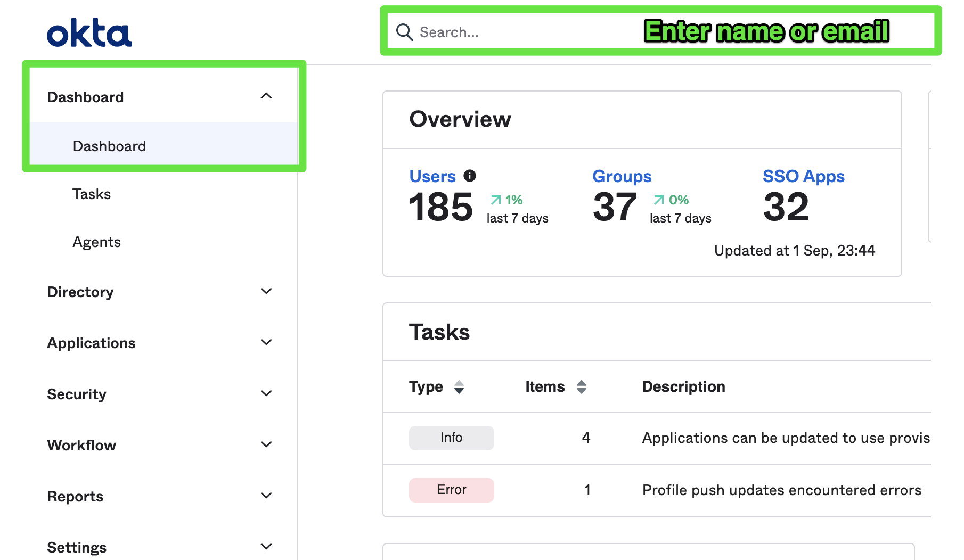The width and height of the screenshot is (964, 560).
Task: Select the Dashboard top-level menu
Action: click(x=163, y=97)
